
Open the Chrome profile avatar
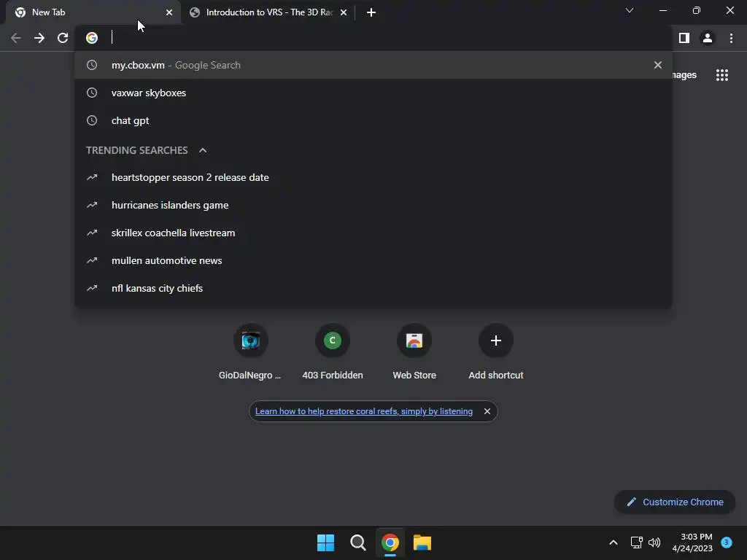click(708, 38)
